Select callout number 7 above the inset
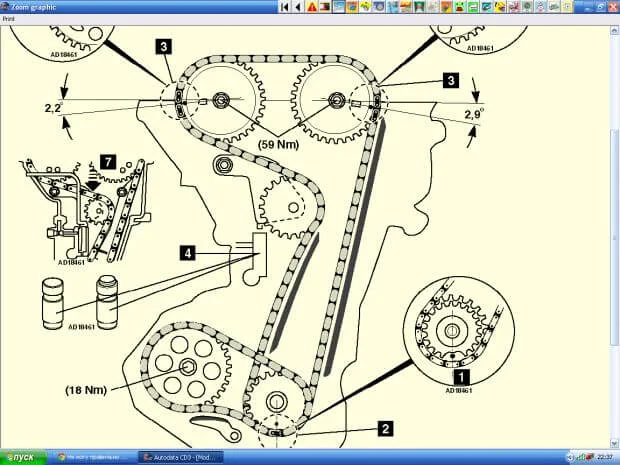The width and height of the screenshot is (620, 465). pos(109,160)
